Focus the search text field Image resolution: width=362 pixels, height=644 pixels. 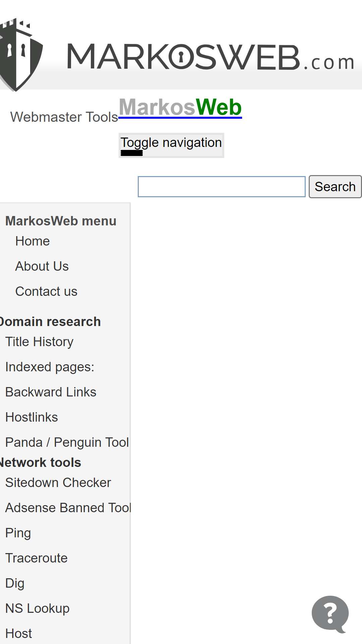coord(222,186)
